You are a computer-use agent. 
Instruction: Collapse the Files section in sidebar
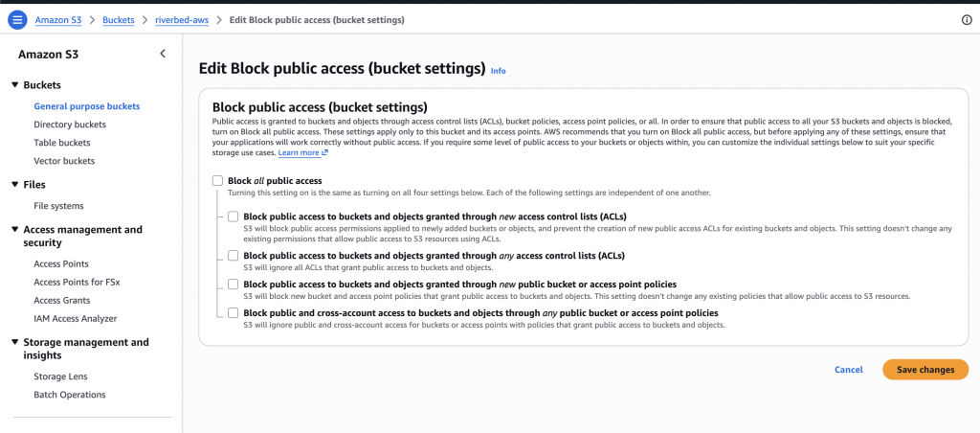pos(15,185)
